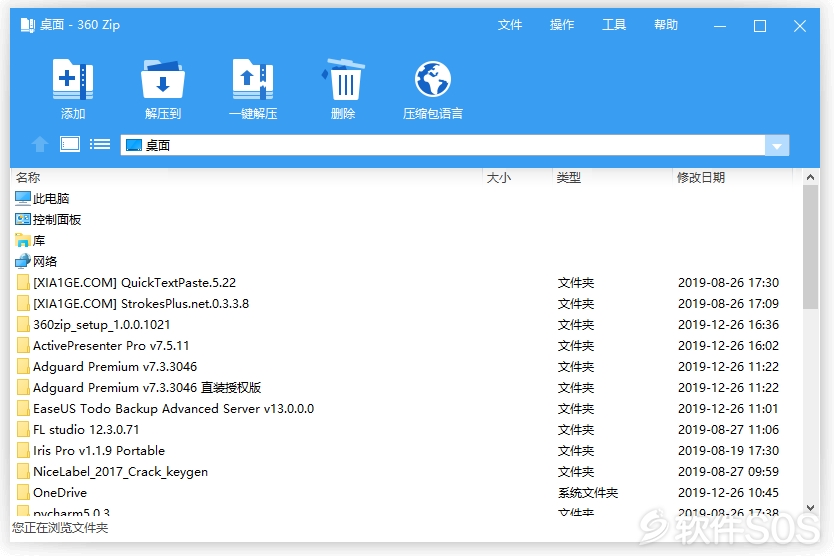Viewport: 834px width, 556px height.
Task: Click the 一键解压 one-click extract icon
Action: pos(253,80)
